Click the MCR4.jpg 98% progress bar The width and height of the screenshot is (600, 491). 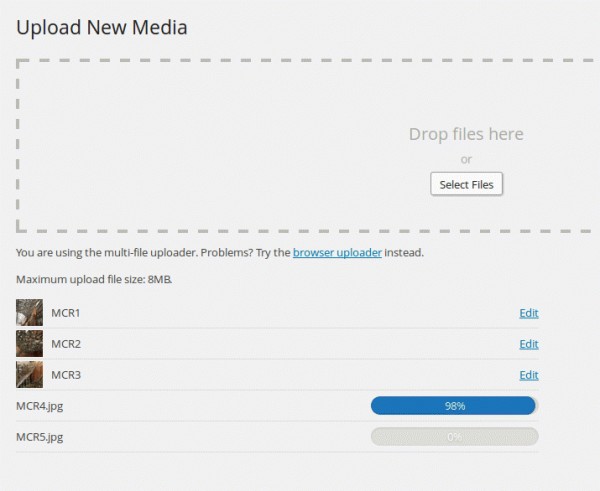tap(455, 406)
